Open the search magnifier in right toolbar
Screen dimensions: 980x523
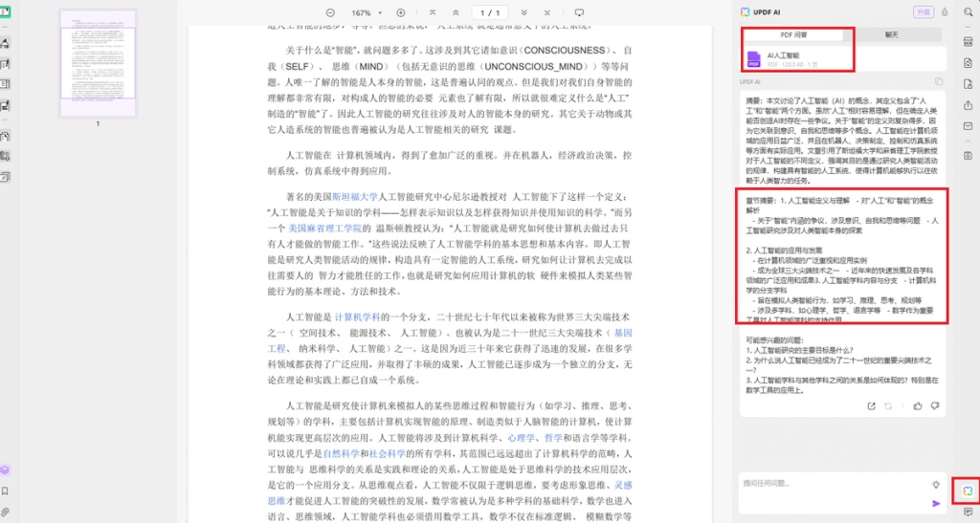click(969, 11)
